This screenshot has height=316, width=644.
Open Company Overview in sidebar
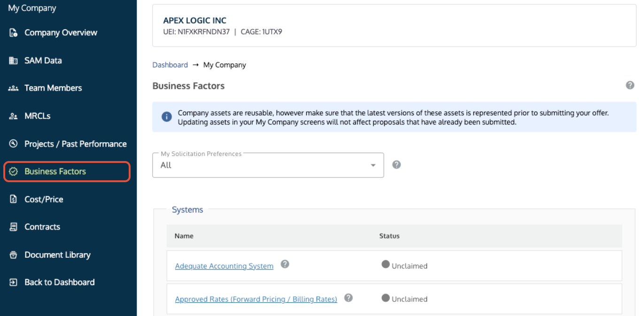point(61,33)
